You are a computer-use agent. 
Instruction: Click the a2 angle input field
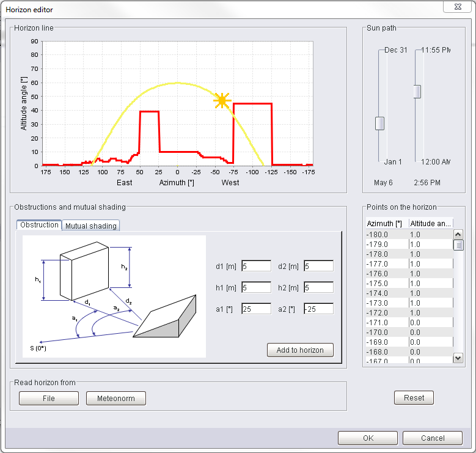pyautogui.click(x=318, y=309)
